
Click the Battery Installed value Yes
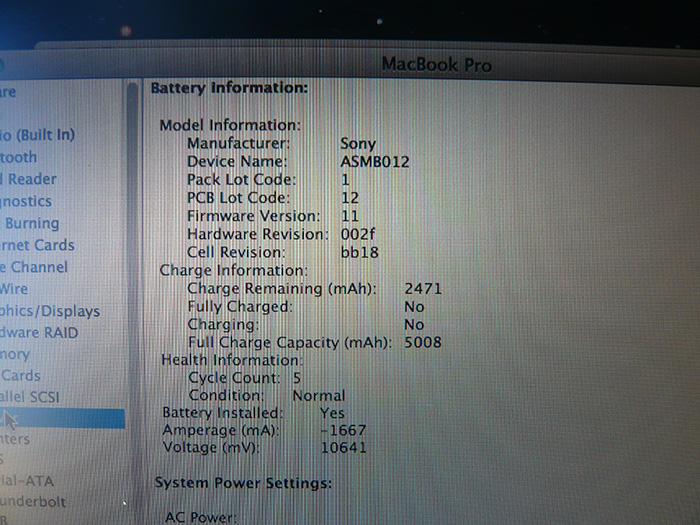(333, 413)
